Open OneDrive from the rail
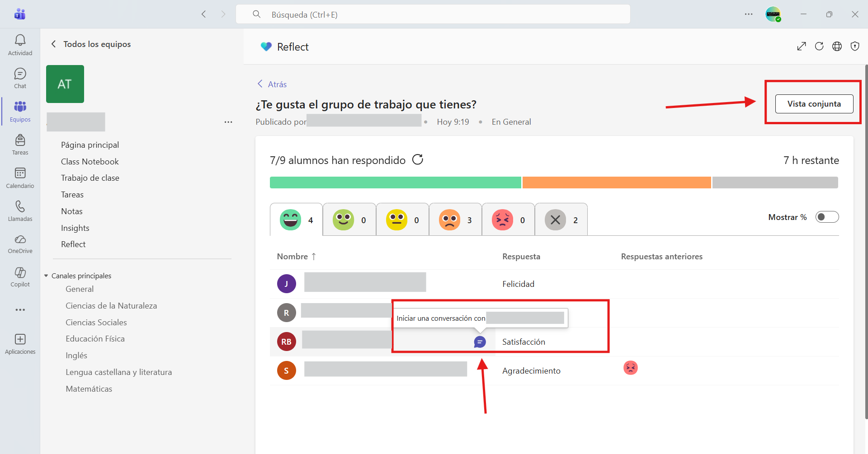The width and height of the screenshot is (868, 454). [20, 244]
